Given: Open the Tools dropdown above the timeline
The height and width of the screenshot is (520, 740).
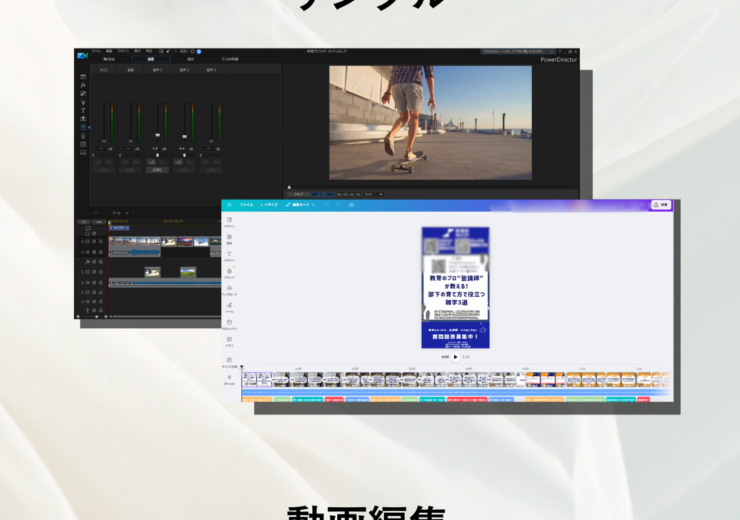Looking at the screenshot, I should coord(117,213).
